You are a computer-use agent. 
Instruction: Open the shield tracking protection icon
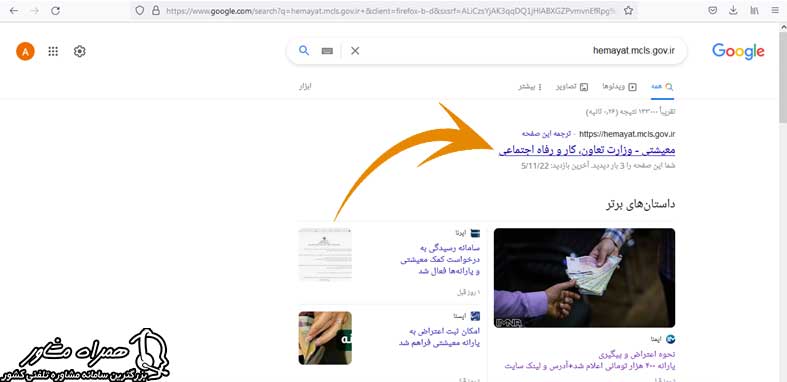140,11
